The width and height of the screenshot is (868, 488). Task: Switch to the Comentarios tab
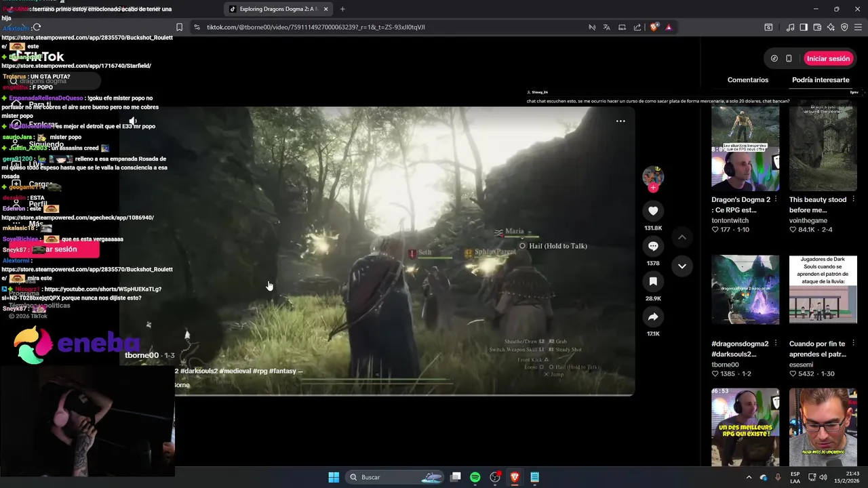(x=748, y=80)
